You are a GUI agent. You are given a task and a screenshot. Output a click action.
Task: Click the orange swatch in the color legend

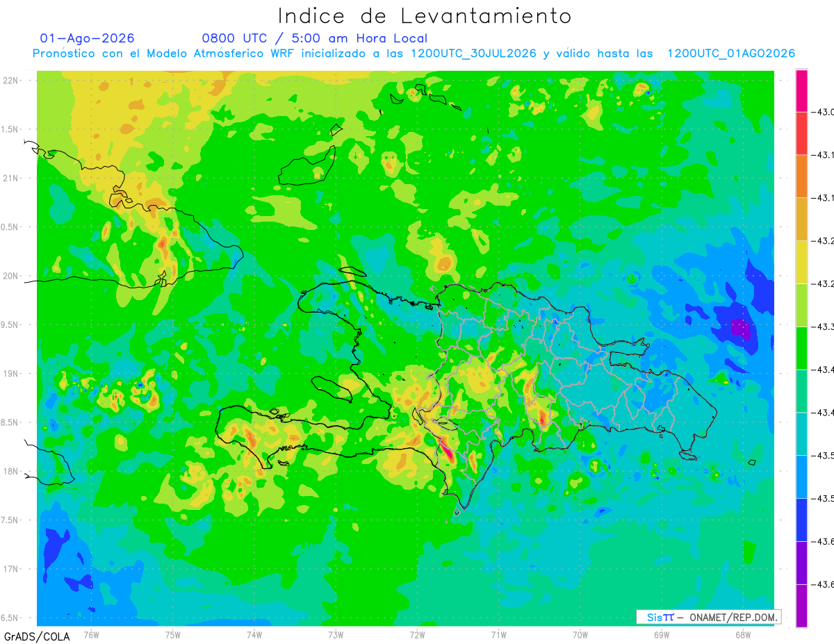[x=801, y=176]
